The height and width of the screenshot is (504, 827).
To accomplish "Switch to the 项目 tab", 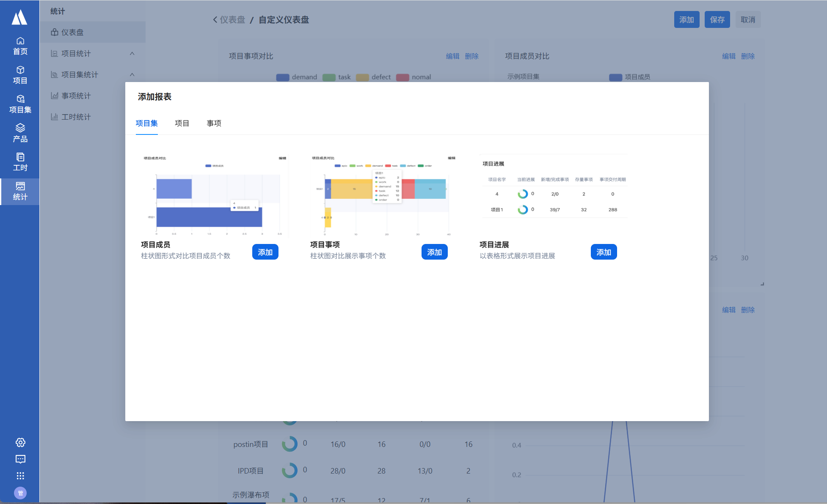I will [182, 123].
